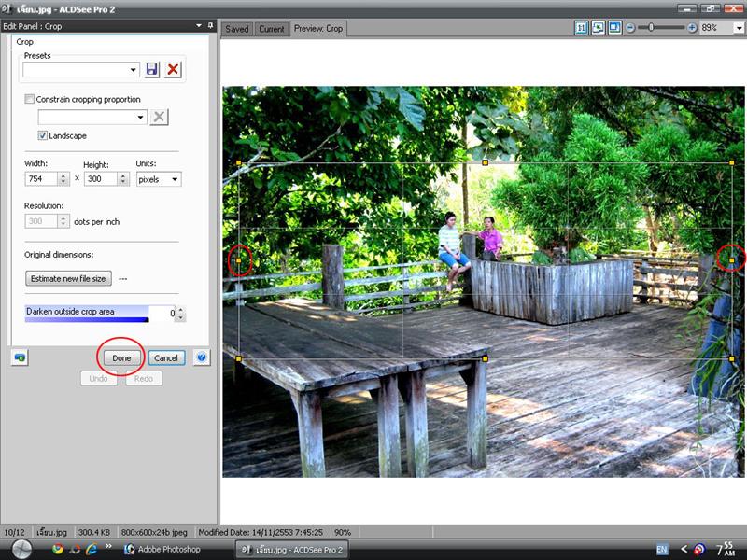
Task: Switch to the Current tab
Action: coord(271,29)
